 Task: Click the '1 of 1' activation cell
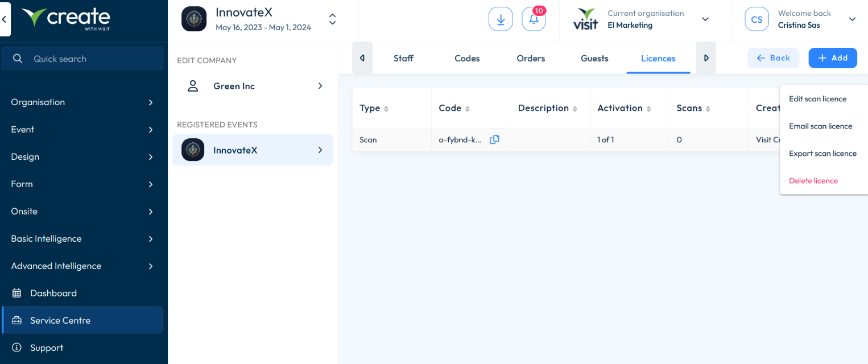pos(630,140)
